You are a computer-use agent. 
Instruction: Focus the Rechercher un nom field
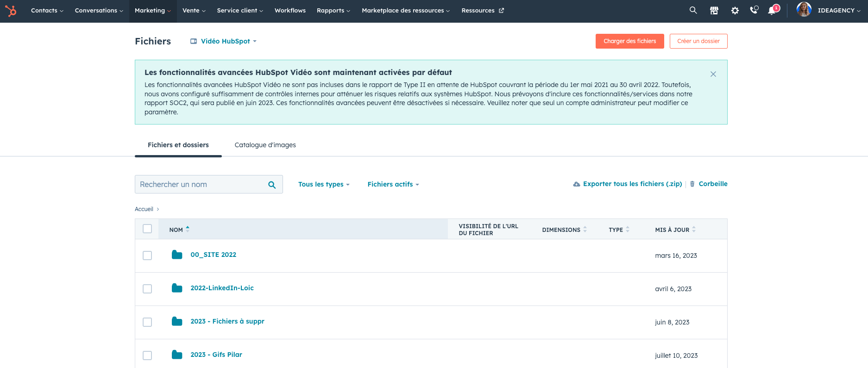click(201, 184)
